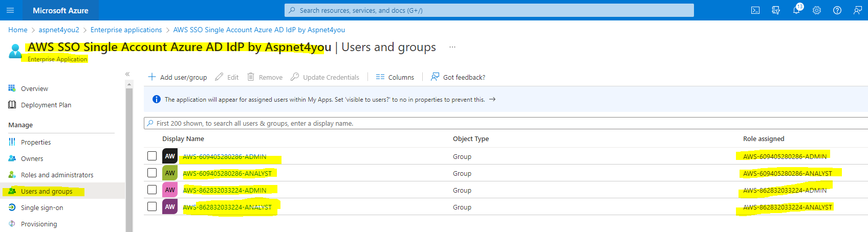
Task: Open the AWS-609405280286-ANALYST display name link
Action: point(227,173)
